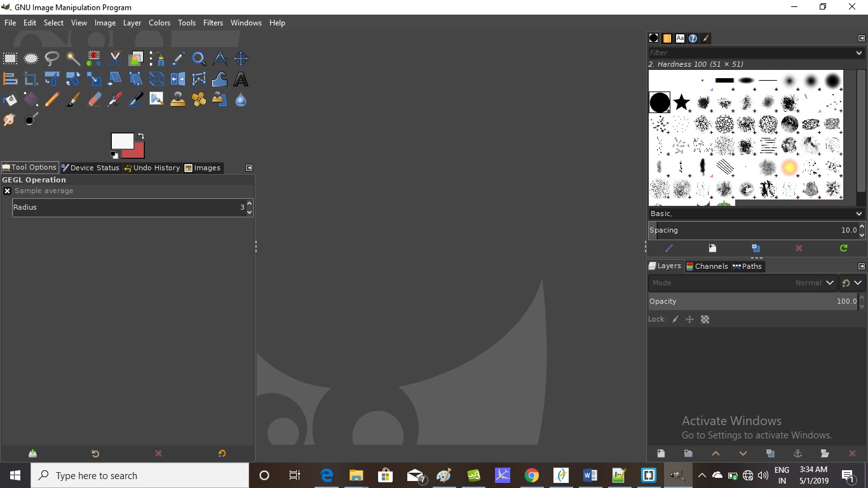Viewport: 868px width, 488px height.
Task: Switch to the Device Status tab
Action: [90, 168]
